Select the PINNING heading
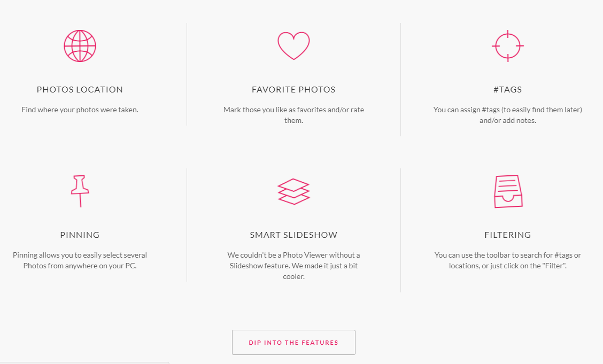603x364 pixels. (x=80, y=235)
